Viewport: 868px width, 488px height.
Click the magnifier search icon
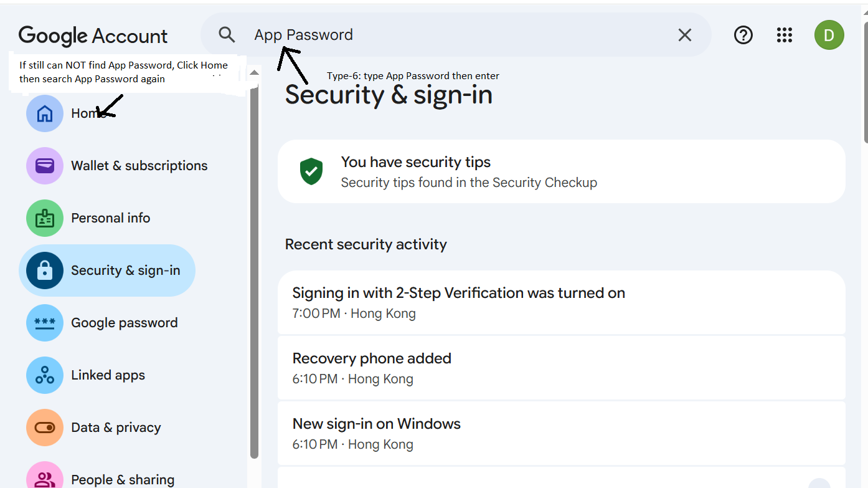coord(227,35)
